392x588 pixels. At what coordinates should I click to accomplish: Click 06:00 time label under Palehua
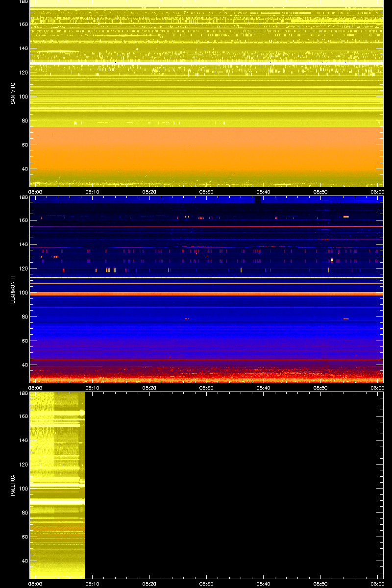[377, 584]
